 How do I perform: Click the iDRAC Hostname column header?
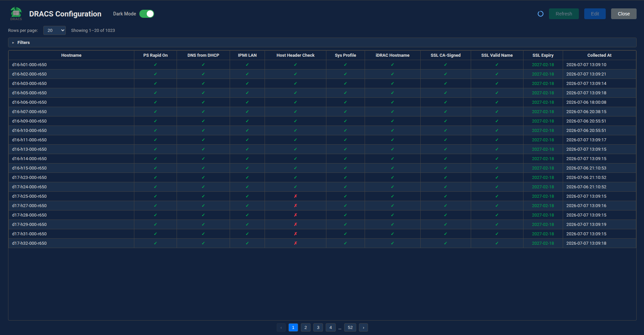click(x=393, y=55)
